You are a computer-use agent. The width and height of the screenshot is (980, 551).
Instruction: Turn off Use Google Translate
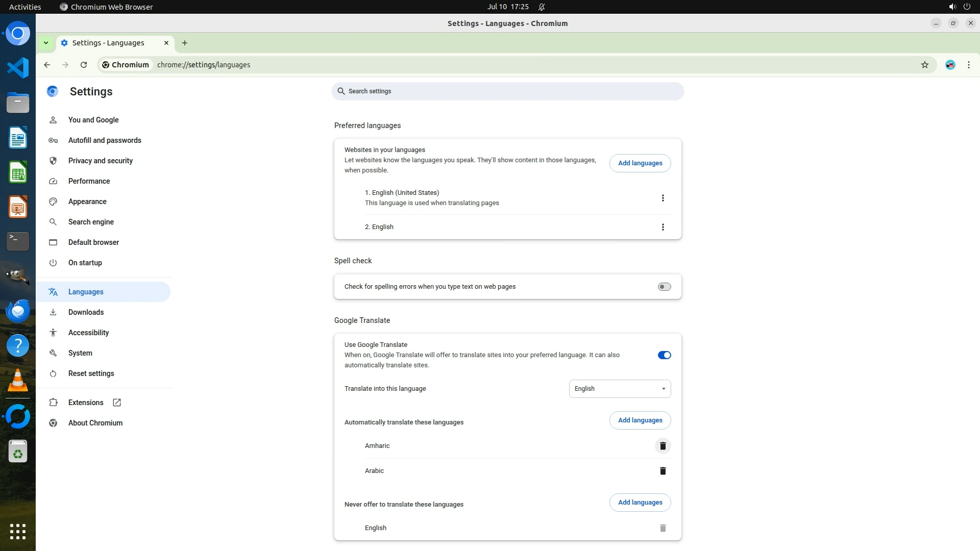coord(664,355)
